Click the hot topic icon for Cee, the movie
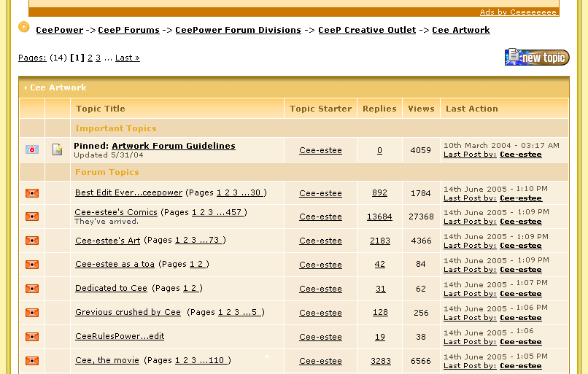Viewport: 588px width, 374px height. click(32, 360)
